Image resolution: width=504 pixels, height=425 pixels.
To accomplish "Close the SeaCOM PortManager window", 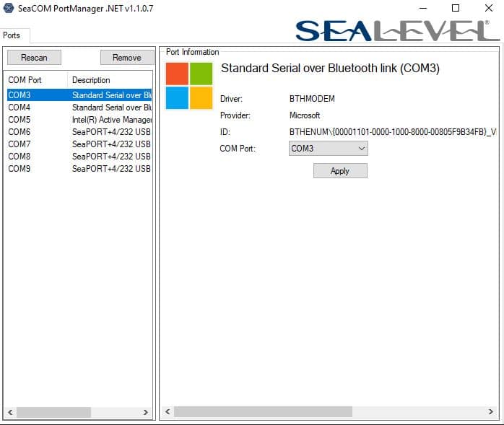I will pos(489,8).
